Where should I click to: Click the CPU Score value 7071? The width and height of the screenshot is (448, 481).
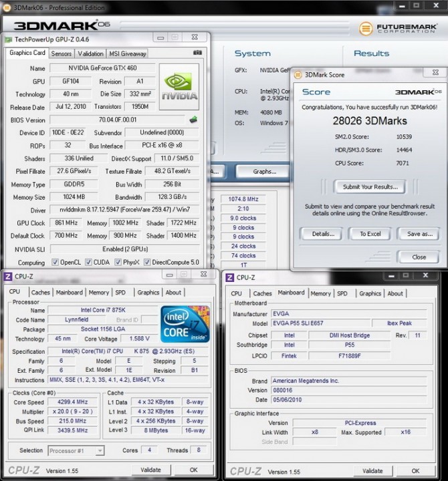(403, 163)
